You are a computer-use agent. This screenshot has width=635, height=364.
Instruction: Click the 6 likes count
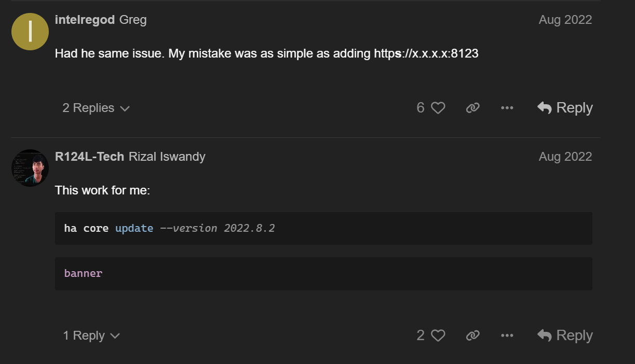pos(421,108)
